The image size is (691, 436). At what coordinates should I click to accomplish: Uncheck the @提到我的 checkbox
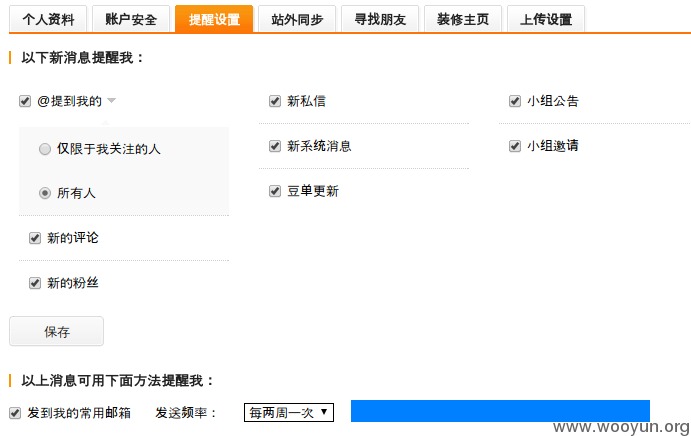tap(25, 101)
